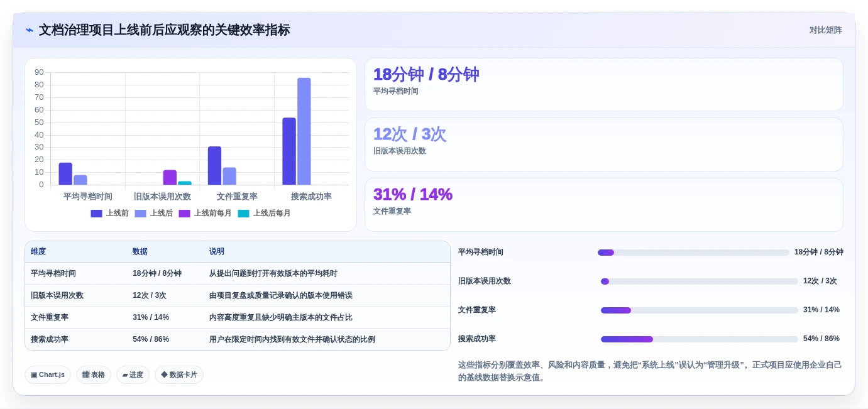Click table cell 18分钟 / 8分钟

(x=157, y=273)
